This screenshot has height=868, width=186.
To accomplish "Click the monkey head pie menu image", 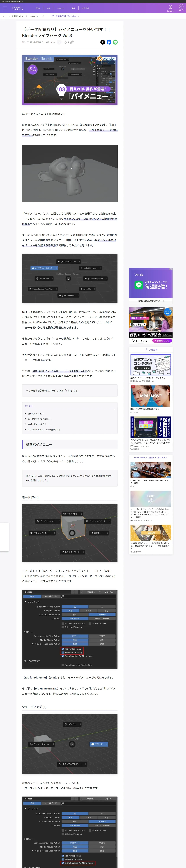I will pyautogui.click(x=70, y=174).
